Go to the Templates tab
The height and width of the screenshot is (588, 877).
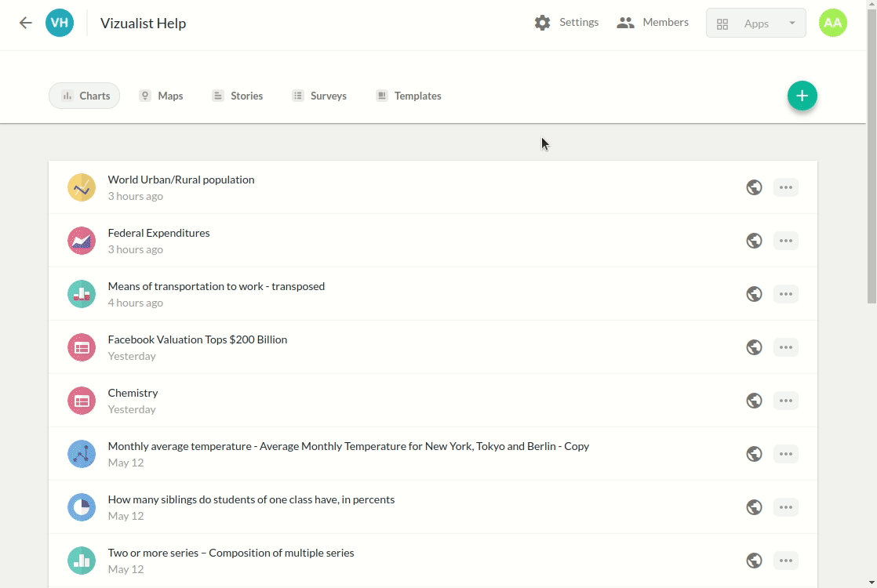pyautogui.click(x=408, y=96)
